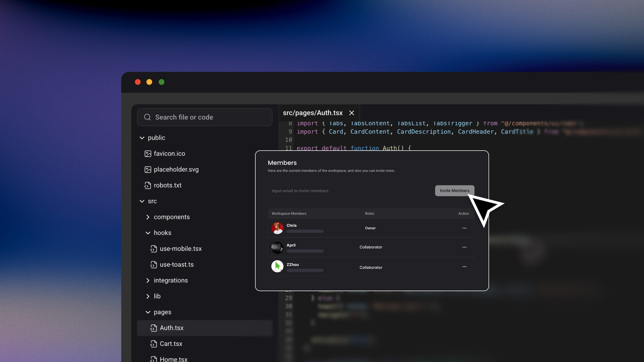This screenshot has width=644, height=362.
Task: Collapse the pages folder chevron
Action: coord(148,312)
